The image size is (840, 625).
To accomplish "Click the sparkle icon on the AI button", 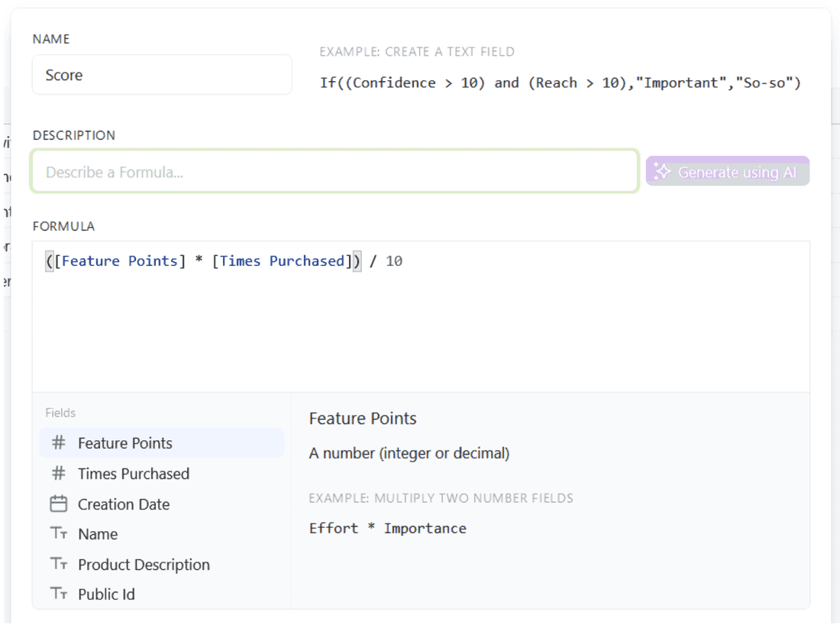I will coord(662,172).
